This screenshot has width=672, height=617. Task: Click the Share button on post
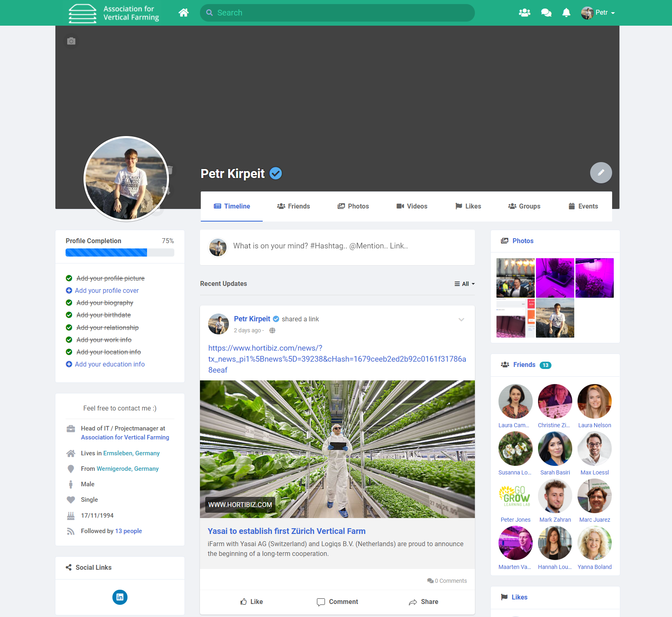click(x=424, y=602)
